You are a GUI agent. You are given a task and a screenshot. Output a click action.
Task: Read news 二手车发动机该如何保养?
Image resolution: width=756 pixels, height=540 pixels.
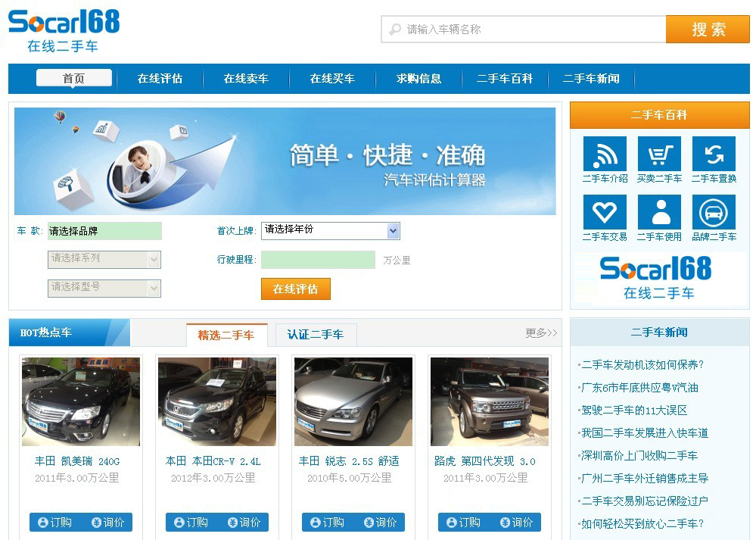642,365
